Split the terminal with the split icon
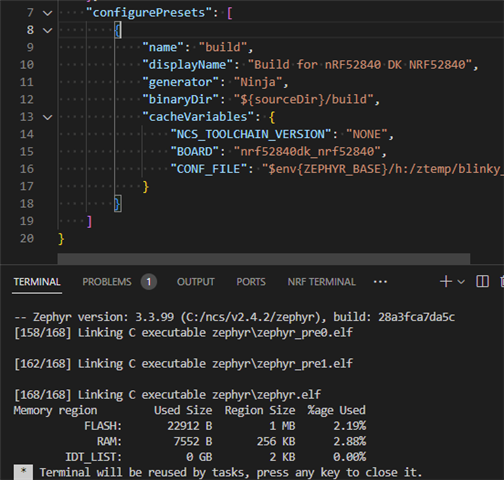This screenshot has width=504, height=480. pos(482,282)
